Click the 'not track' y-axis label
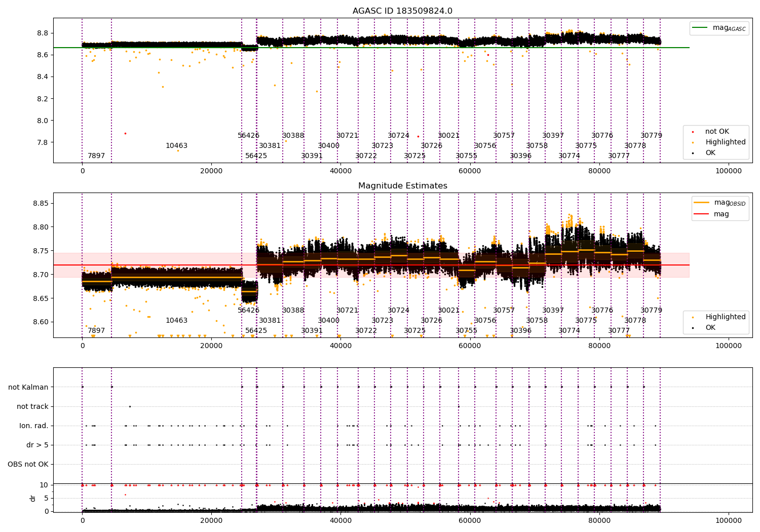The image size is (760, 532). (32, 406)
